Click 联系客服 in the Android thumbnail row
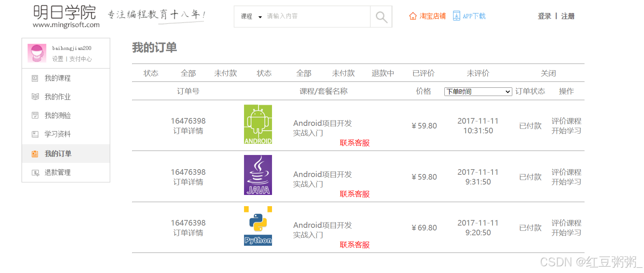This screenshot has width=644, height=273. (x=354, y=143)
